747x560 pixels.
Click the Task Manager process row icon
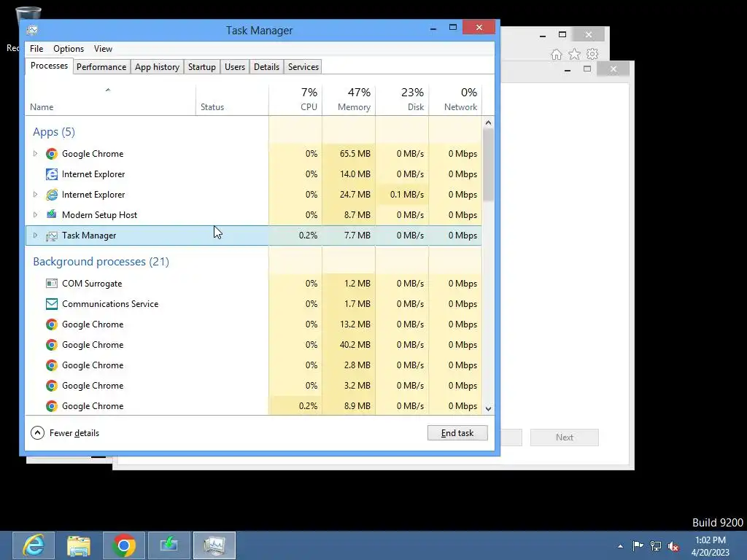click(52, 236)
